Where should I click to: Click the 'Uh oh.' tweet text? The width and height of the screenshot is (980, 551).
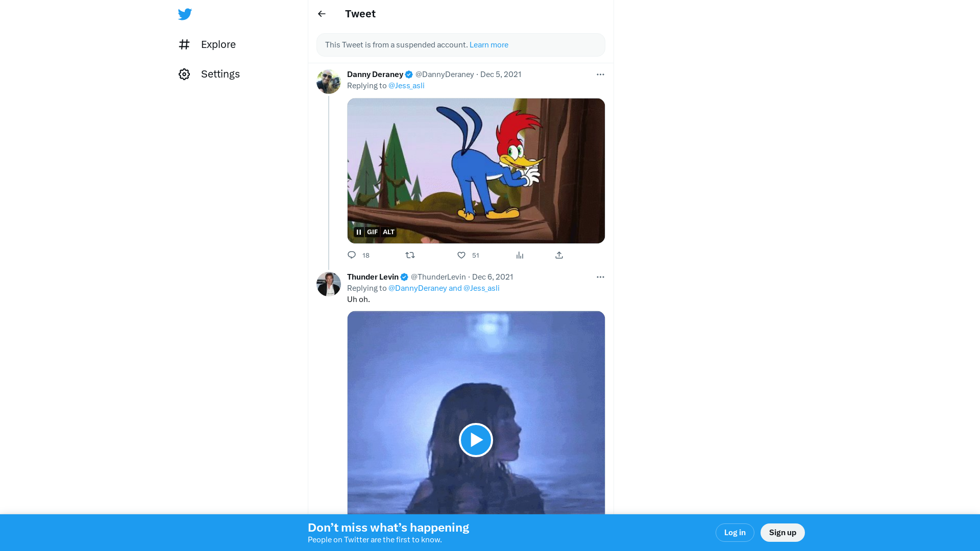click(x=358, y=299)
